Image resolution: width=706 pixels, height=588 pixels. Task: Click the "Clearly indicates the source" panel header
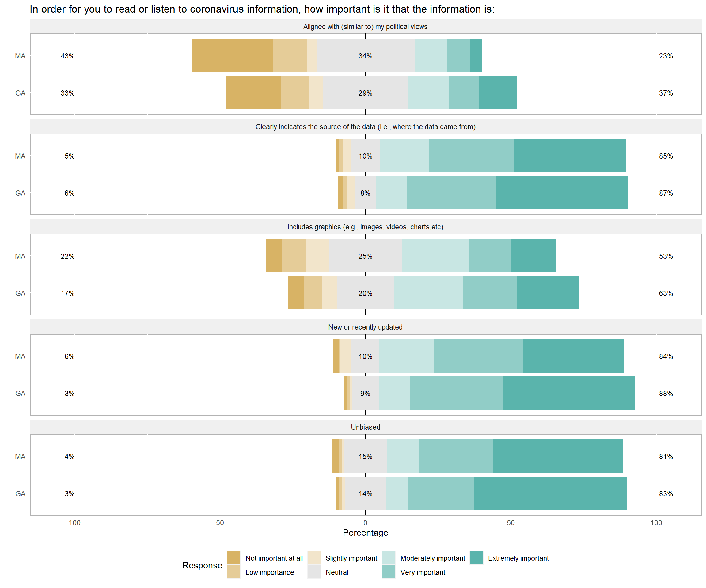click(366, 127)
